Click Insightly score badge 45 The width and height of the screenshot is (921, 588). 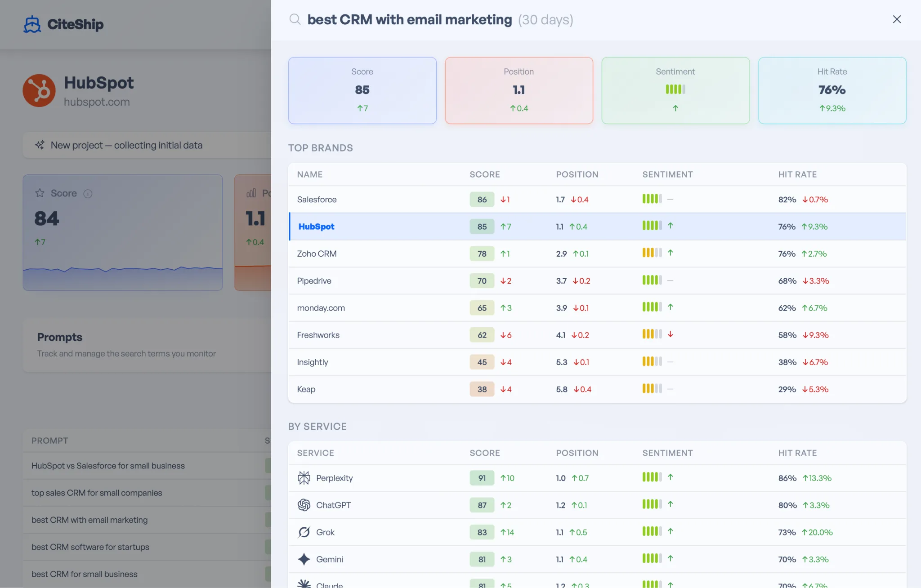coord(482,362)
